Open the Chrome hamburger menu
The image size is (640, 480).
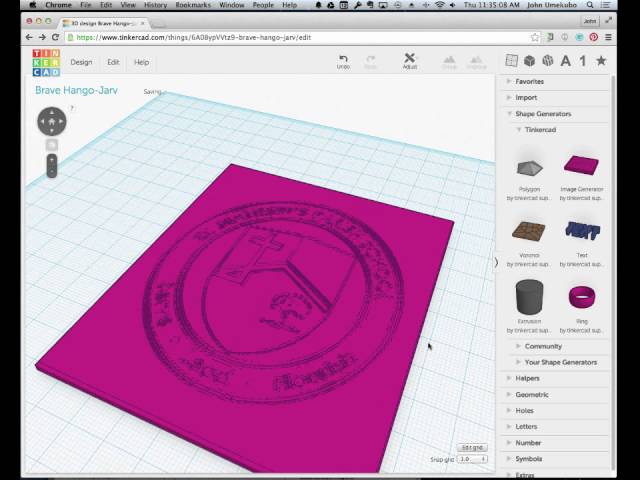(608, 37)
